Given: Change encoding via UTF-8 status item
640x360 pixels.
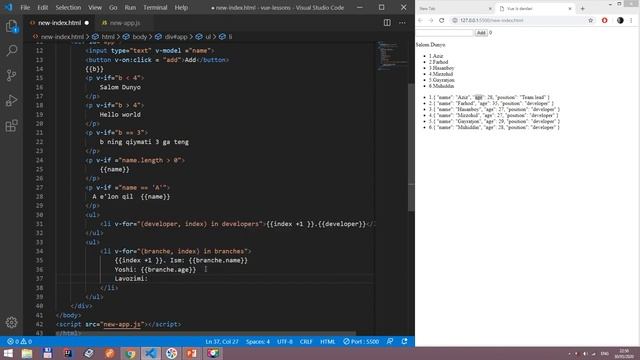Looking at the screenshot, I should click(284, 342).
